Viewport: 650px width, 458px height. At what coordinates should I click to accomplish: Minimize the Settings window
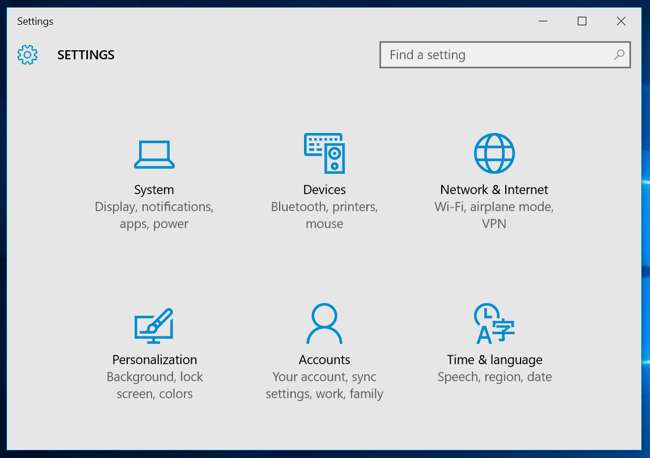pyautogui.click(x=543, y=21)
